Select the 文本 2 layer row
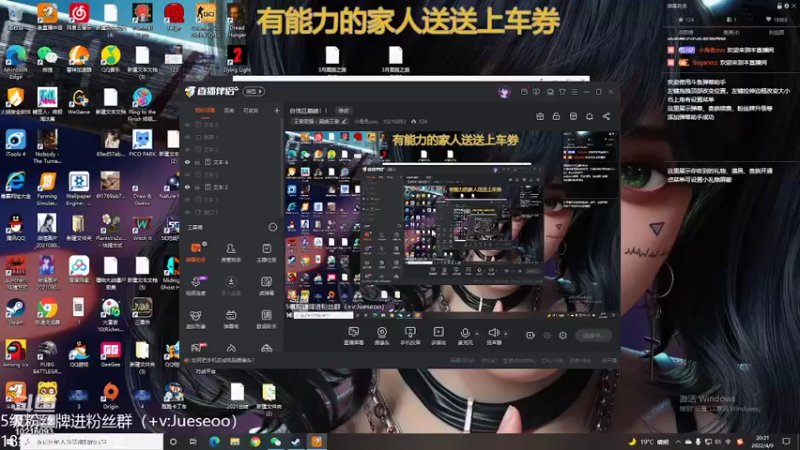800x450 pixels. pos(232,187)
